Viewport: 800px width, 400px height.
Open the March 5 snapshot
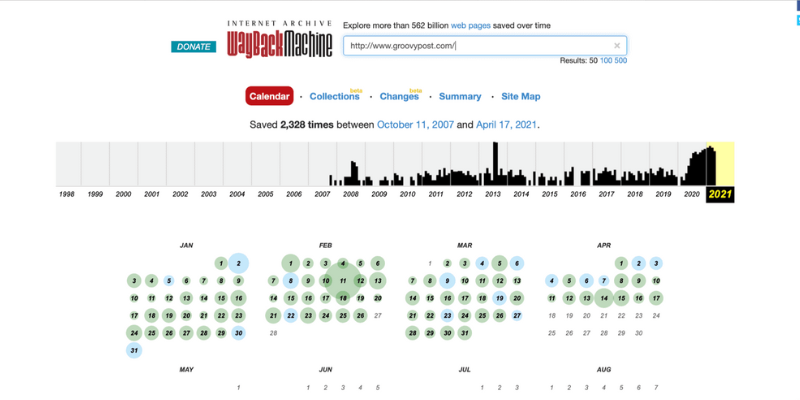(x=499, y=263)
